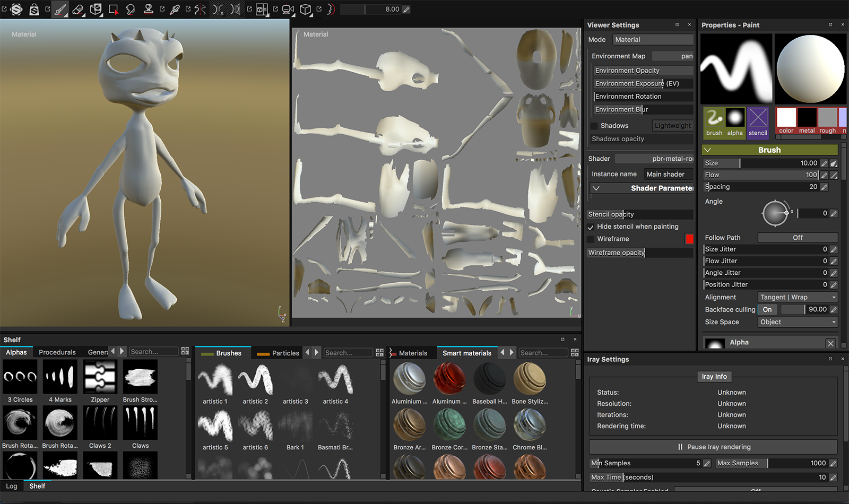Enable the Shadows checkbox
The height and width of the screenshot is (504, 849).
tap(593, 125)
